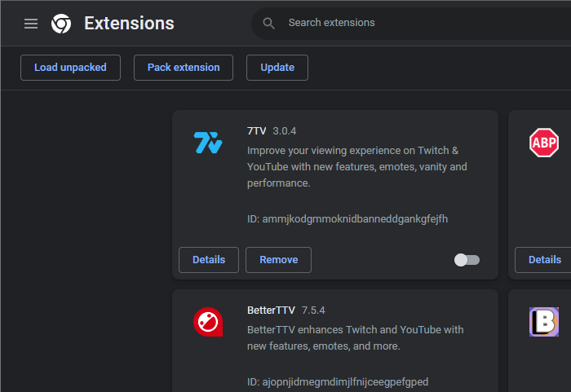Click the red ABP stop-sign icon
Screen dimensions: 571x392
(x=544, y=143)
